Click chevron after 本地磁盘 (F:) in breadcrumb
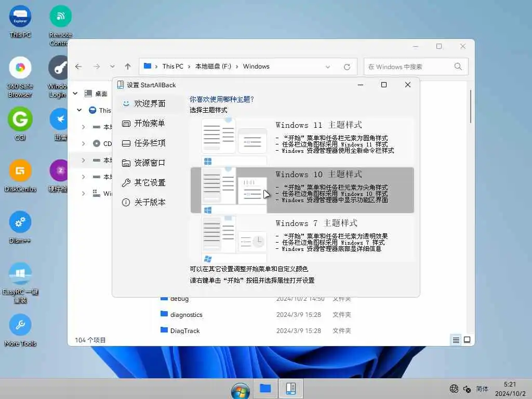 pos(237,66)
